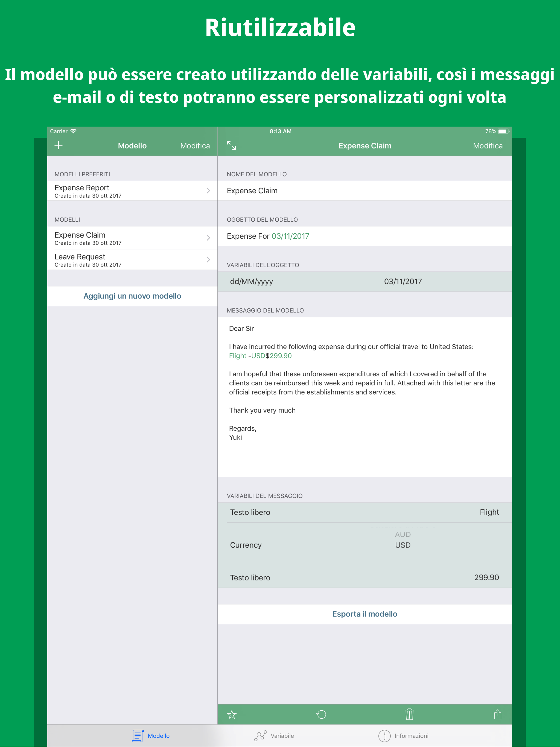Toggle full screen with the expand arrows icon
560x747 pixels.
pos(231,145)
